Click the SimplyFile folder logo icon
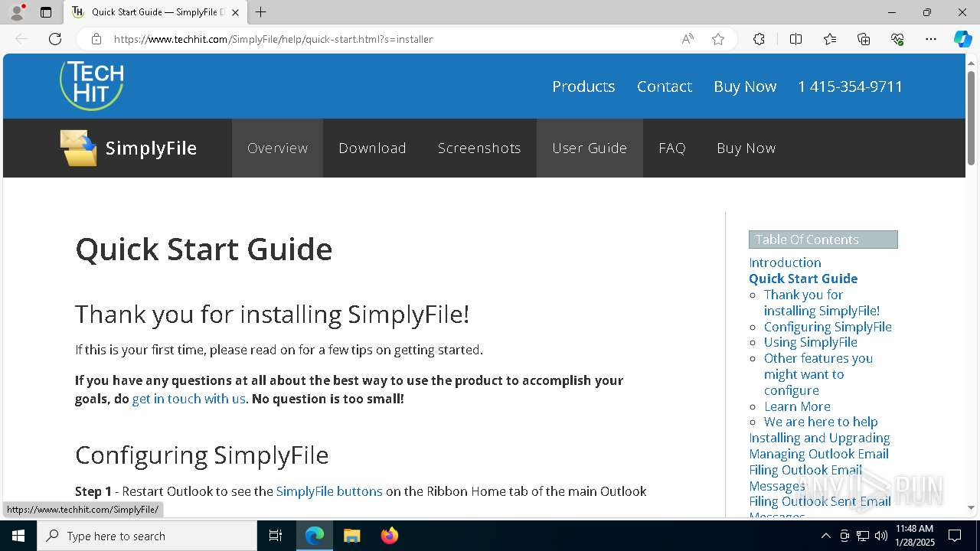Viewport: 980px width, 551px height. (x=79, y=148)
